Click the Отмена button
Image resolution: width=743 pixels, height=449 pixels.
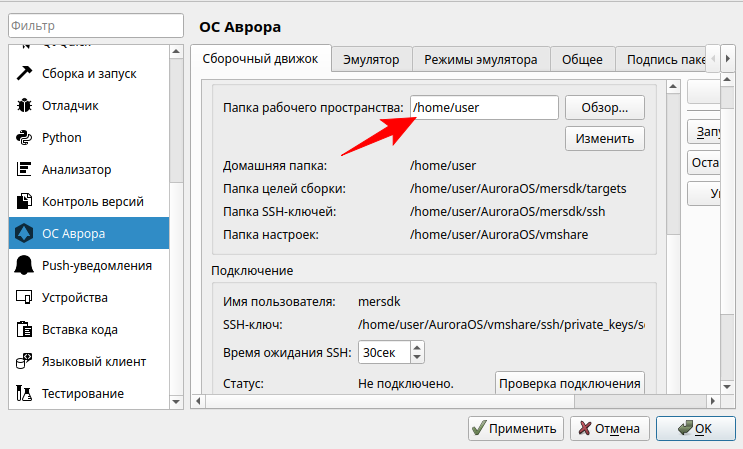[x=609, y=428]
